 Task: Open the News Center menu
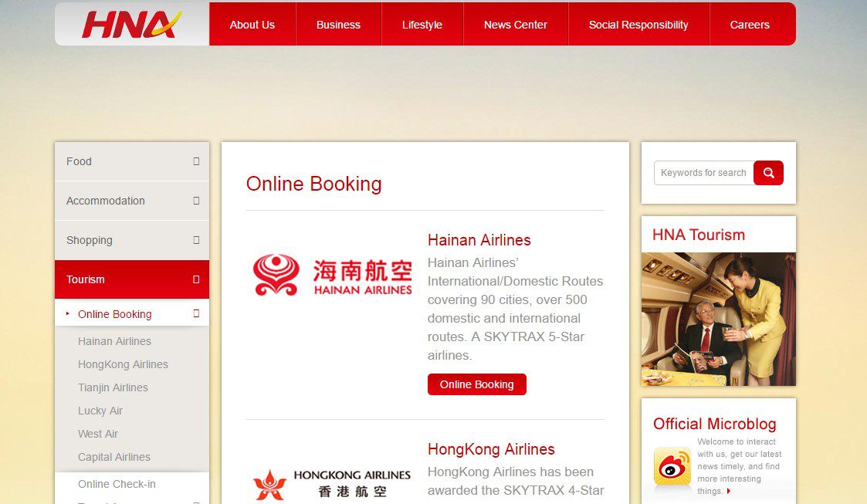click(515, 25)
